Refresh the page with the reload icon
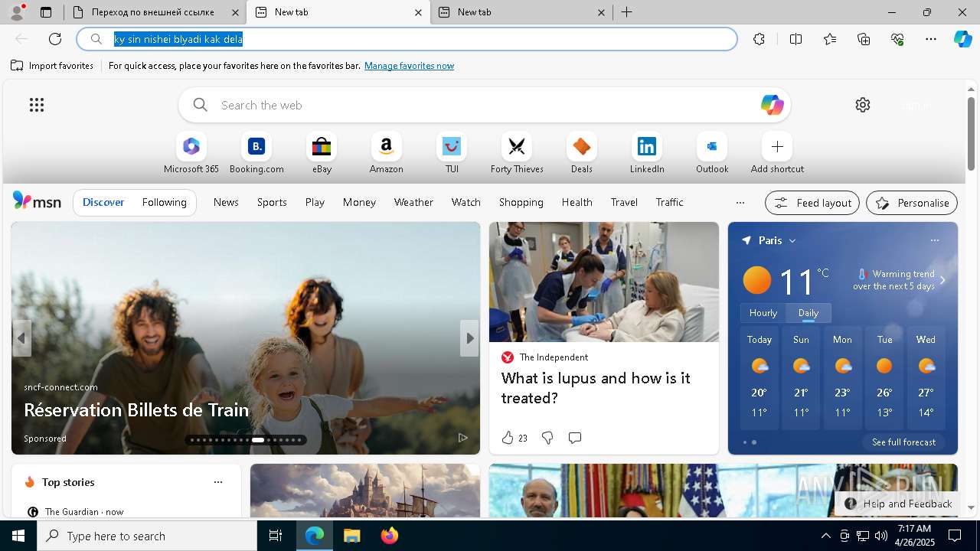 (55, 39)
